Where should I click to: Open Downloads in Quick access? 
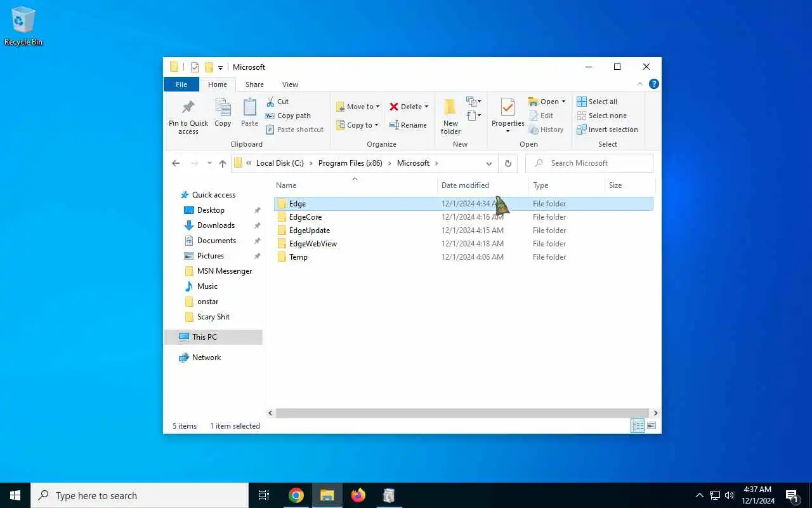tap(216, 225)
